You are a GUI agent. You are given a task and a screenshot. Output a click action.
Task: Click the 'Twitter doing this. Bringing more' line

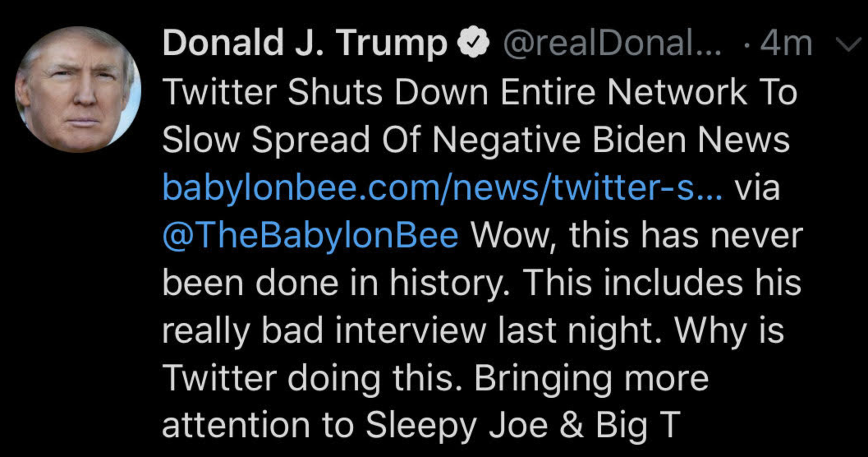(435, 378)
